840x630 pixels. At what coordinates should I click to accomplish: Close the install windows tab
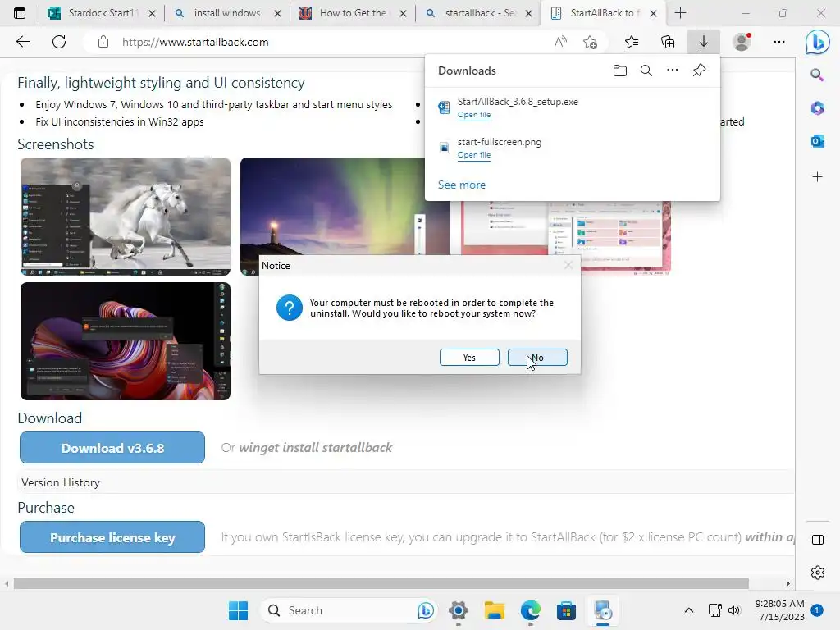point(277,13)
